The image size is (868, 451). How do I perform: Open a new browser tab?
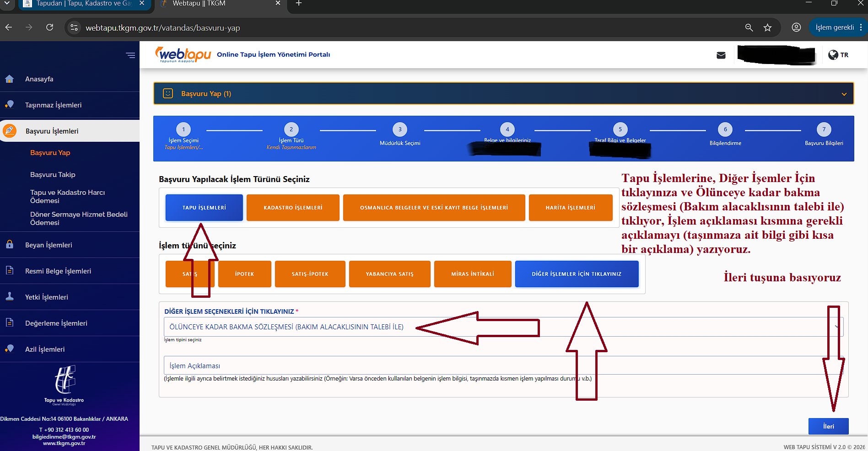(299, 4)
